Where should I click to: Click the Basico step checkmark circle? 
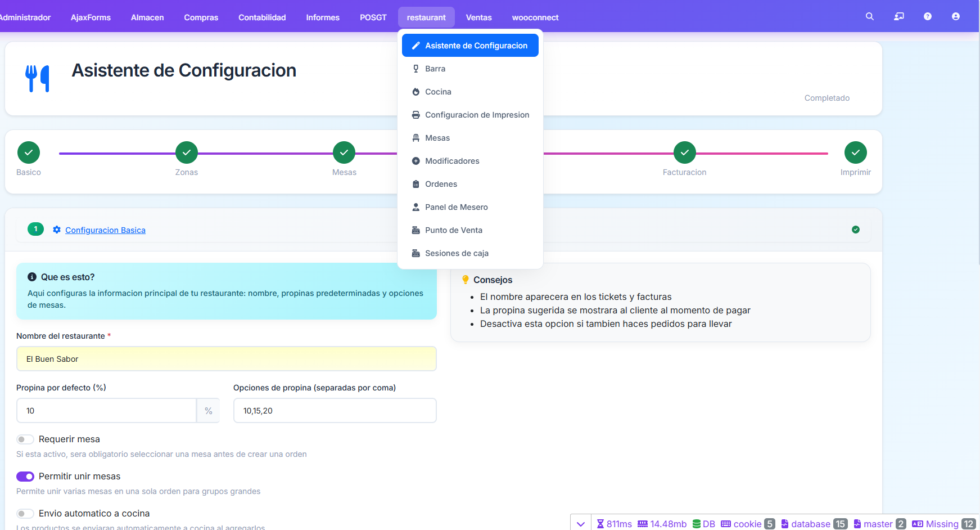(x=29, y=152)
